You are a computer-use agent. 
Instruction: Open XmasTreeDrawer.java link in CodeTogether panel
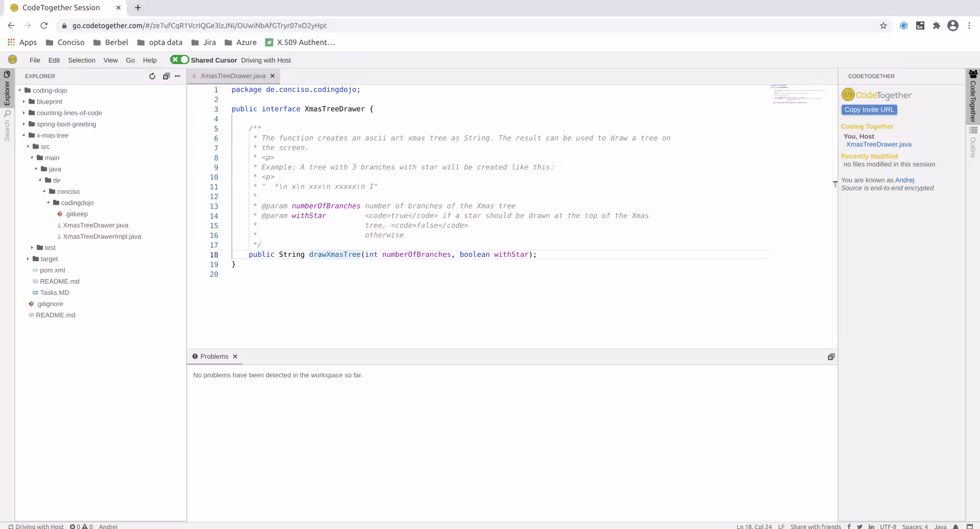pyautogui.click(x=879, y=144)
